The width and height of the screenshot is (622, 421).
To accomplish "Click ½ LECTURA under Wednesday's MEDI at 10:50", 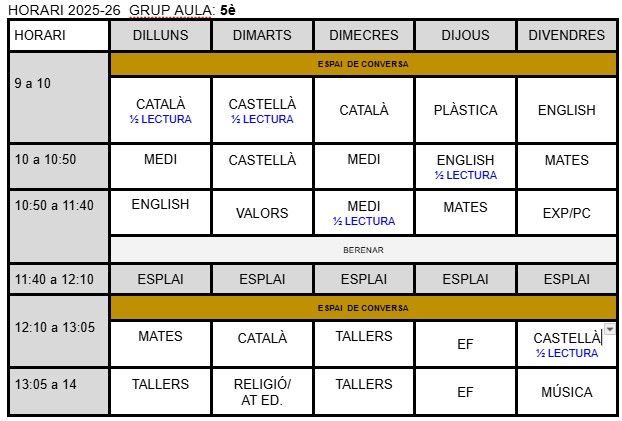I will point(363,221).
